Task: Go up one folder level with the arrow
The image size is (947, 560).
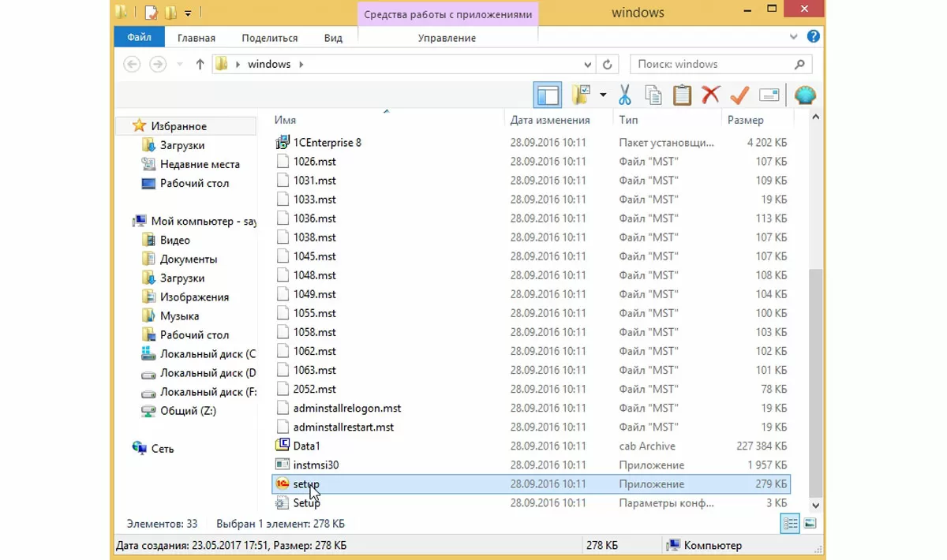Action: [200, 65]
